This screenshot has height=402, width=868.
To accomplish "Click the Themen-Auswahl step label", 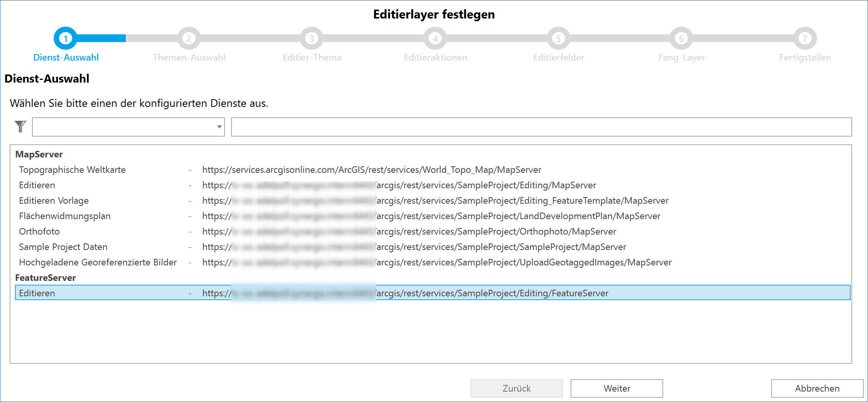I will [189, 57].
